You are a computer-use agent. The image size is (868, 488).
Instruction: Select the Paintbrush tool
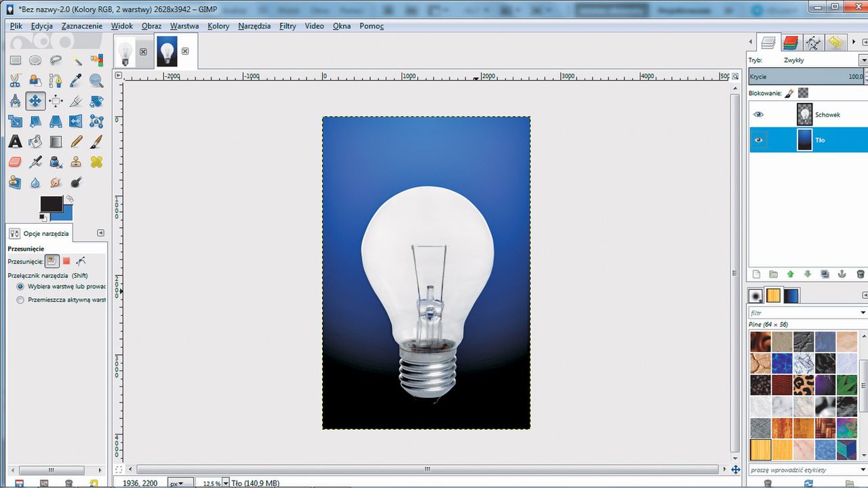(x=96, y=142)
